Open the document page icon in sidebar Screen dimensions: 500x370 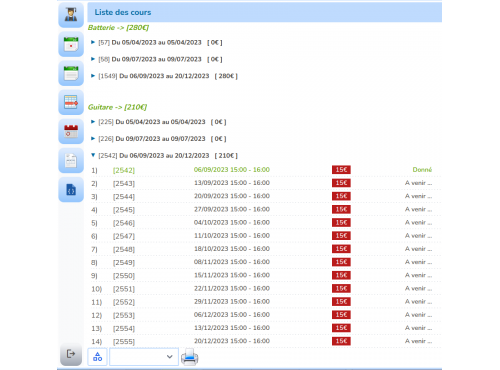coord(71,161)
